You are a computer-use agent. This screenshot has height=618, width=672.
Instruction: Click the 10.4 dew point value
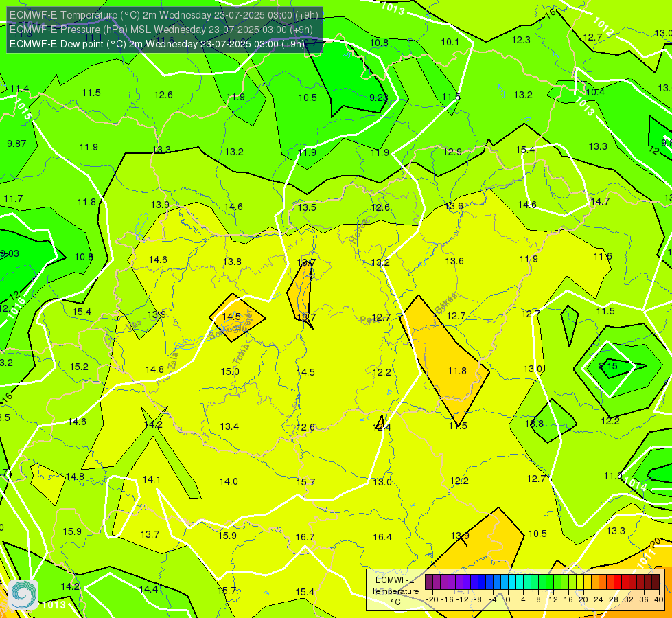[x=595, y=92]
